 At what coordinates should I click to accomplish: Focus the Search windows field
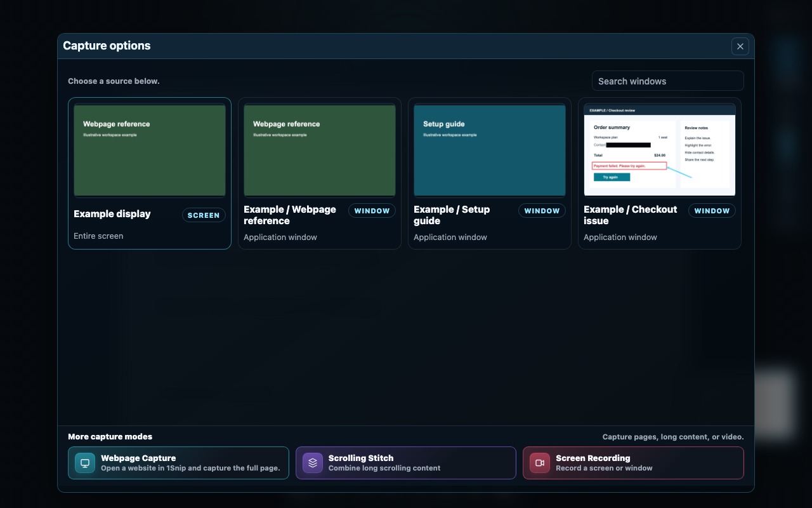(667, 81)
